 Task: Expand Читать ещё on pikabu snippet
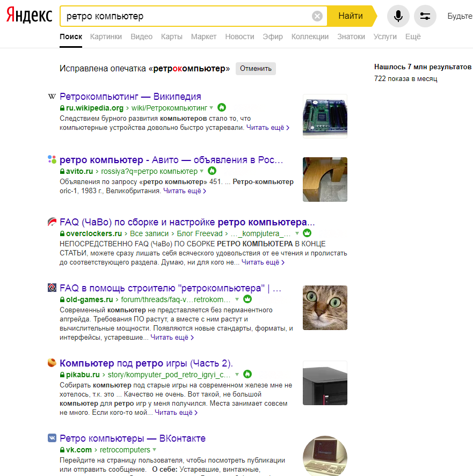[x=176, y=413]
